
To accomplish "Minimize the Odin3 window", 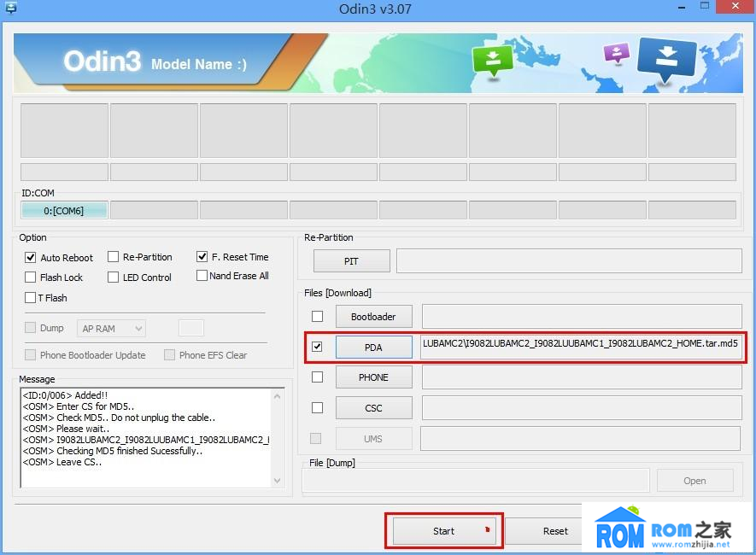I will pos(682,7).
